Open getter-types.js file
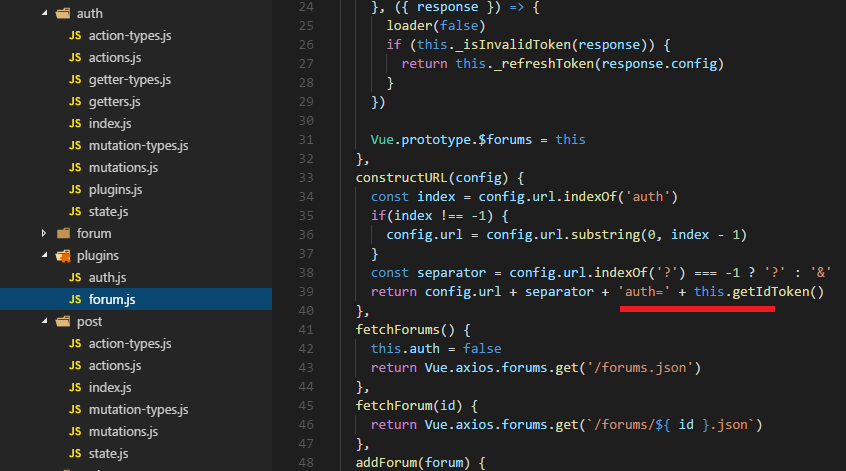 click(x=130, y=80)
